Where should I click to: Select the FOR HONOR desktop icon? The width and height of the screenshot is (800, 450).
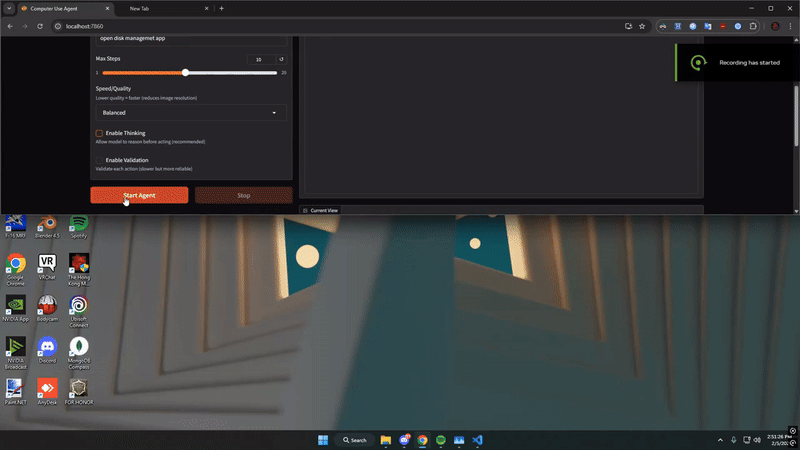pos(79,392)
